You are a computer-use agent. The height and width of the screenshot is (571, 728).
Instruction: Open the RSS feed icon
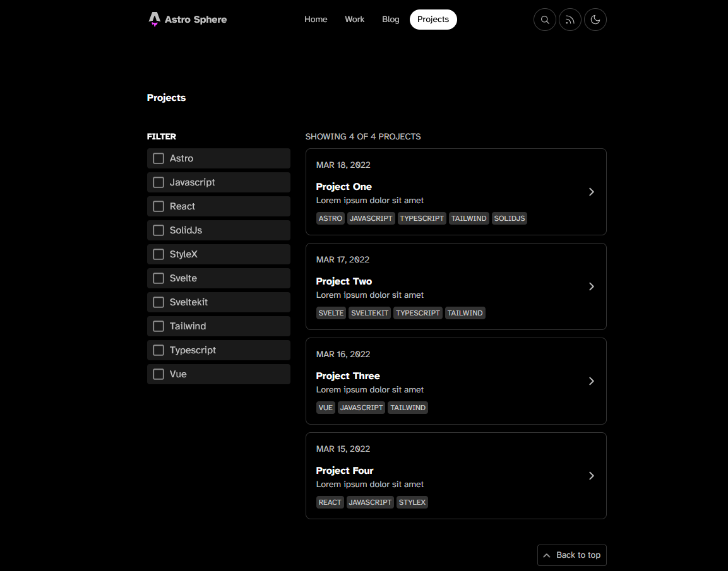(x=570, y=20)
